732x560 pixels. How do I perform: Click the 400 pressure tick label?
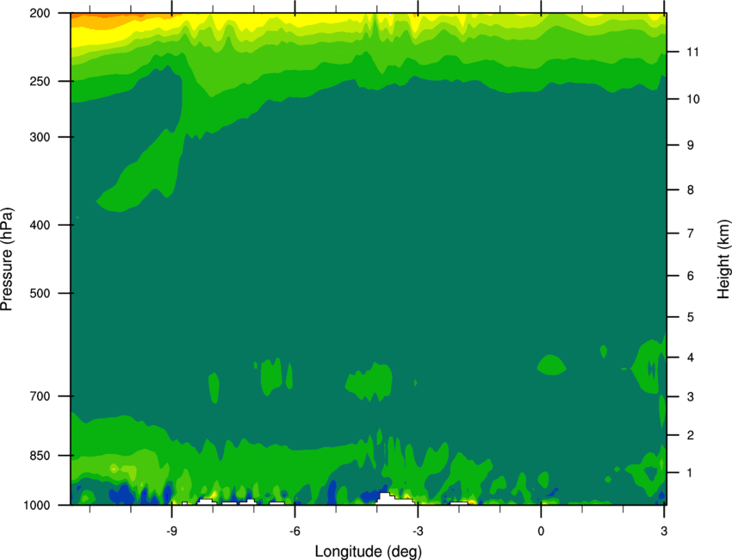click(40, 225)
